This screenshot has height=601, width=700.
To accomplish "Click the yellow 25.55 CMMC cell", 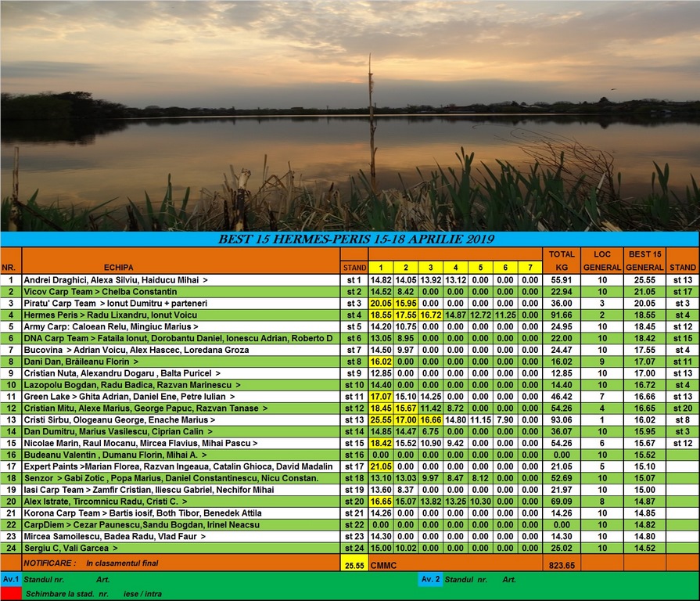I will (354, 563).
